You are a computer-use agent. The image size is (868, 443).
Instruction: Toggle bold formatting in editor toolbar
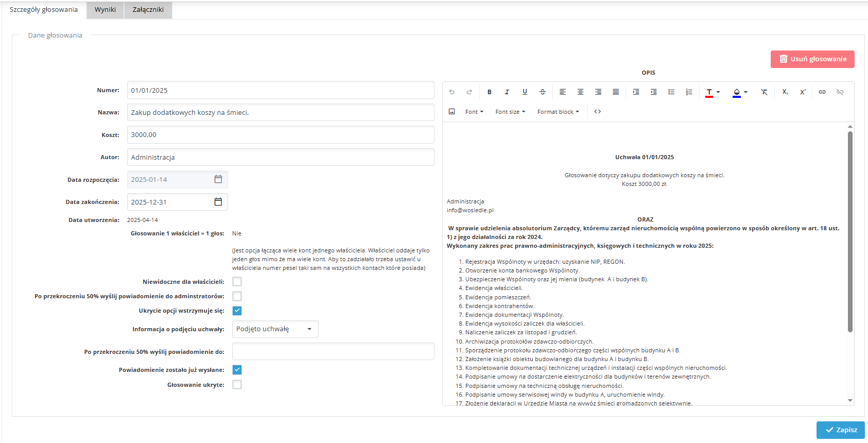point(489,92)
